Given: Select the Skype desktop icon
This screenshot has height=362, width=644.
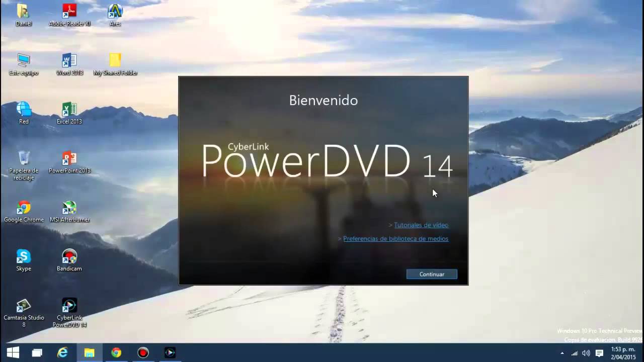Looking at the screenshot, I should click(24, 260).
